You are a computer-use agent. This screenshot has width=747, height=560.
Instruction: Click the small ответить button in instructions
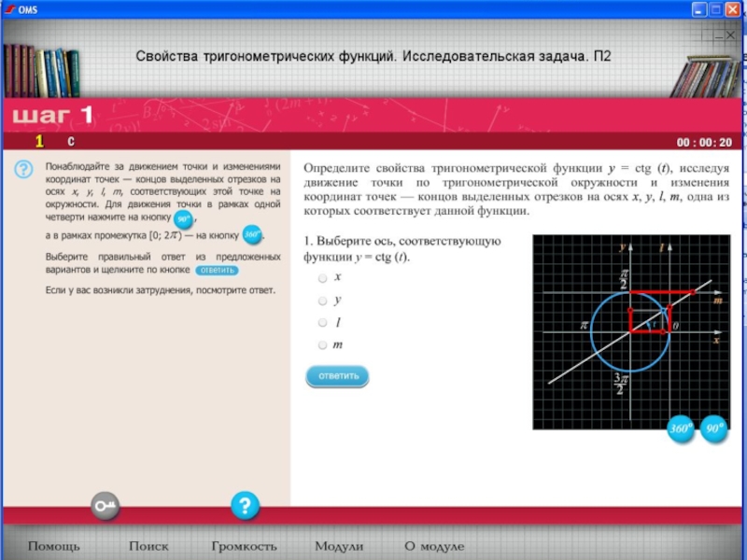217,271
